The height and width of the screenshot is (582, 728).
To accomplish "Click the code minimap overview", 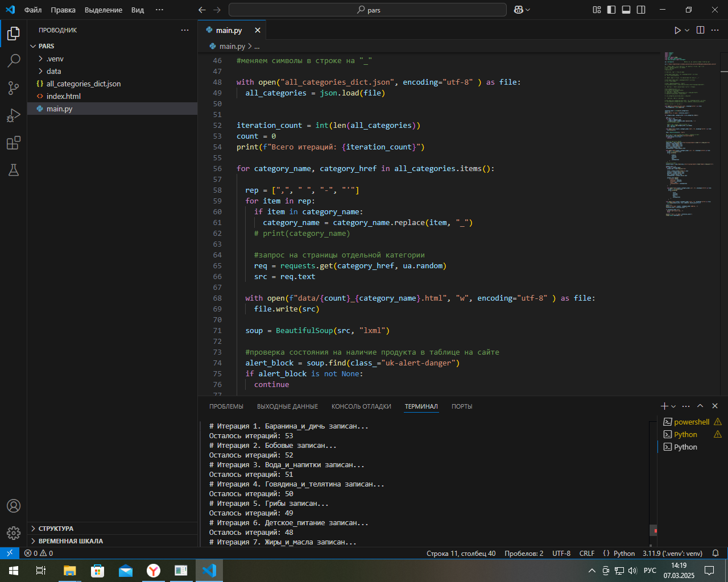I will click(688, 136).
